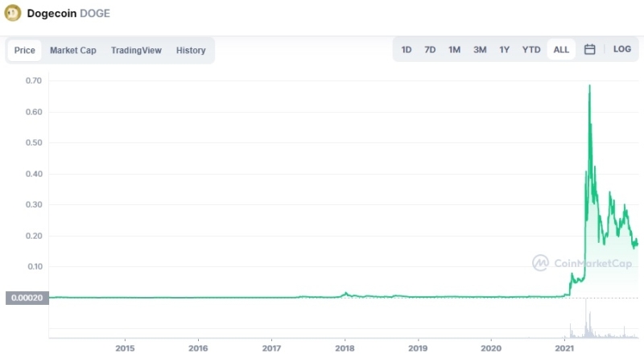The image size is (644, 354).
Task: Click the 2021 x-axis label
Action: [564, 348]
